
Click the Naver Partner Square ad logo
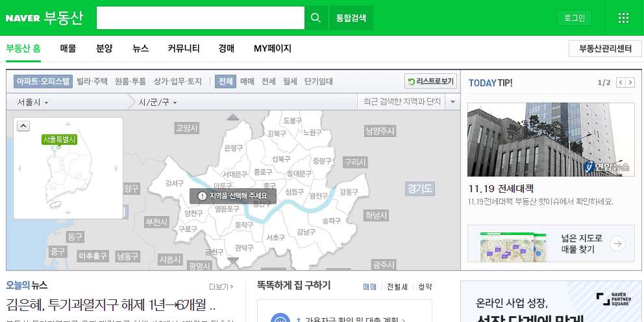coord(614,299)
